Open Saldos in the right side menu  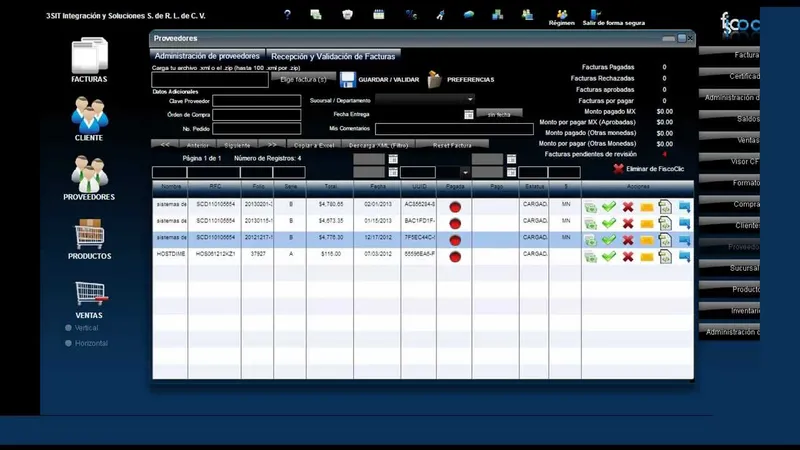(730, 118)
